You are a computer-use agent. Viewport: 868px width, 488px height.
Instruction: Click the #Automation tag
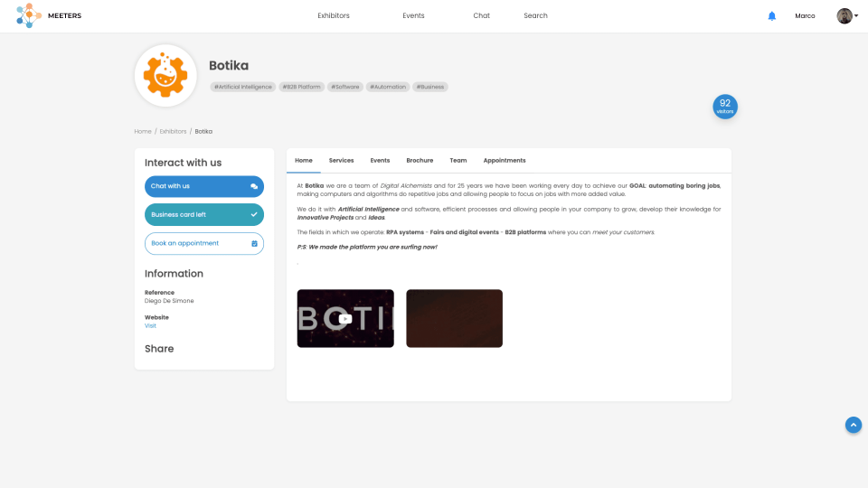coord(388,87)
